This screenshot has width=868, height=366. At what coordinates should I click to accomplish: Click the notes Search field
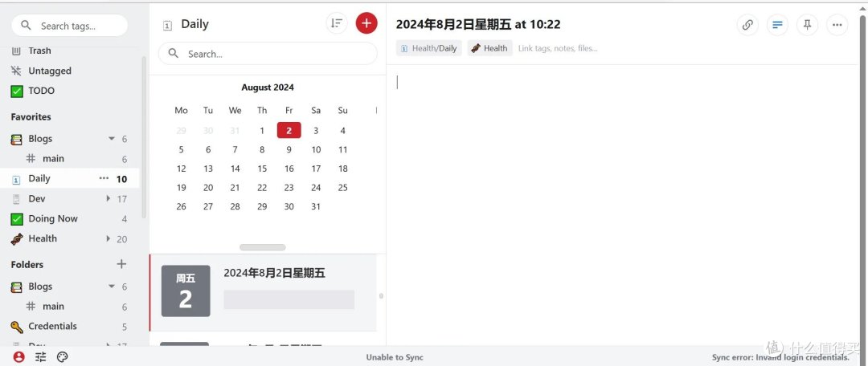coord(268,54)
